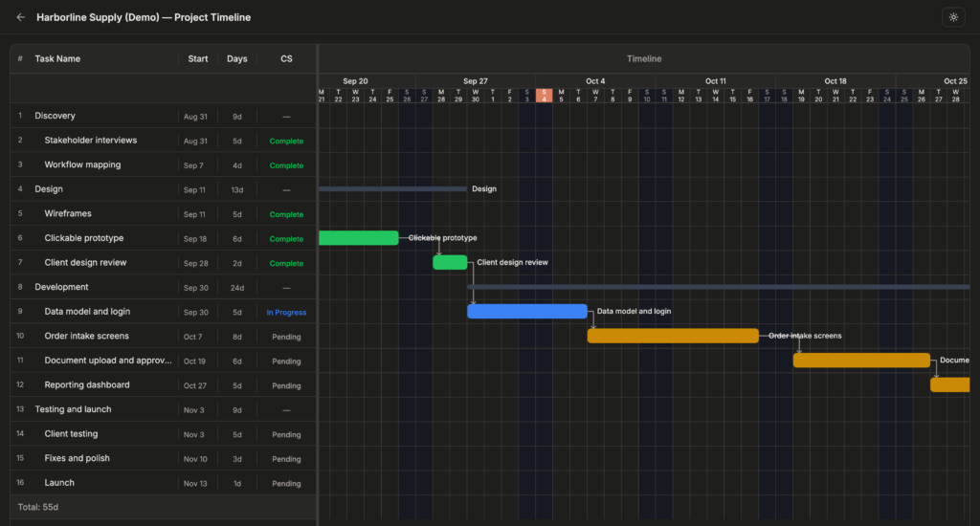Click the 24d duration cell
This screenshot has width=980, height=526.
(237, 288)
